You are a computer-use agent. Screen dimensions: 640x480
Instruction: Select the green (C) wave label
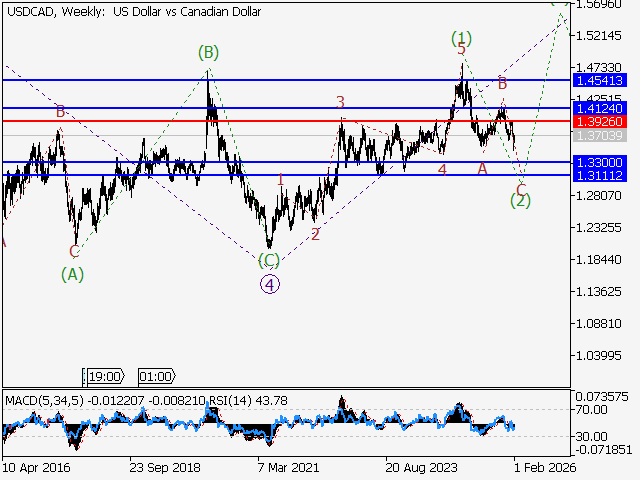coord(269,261)
